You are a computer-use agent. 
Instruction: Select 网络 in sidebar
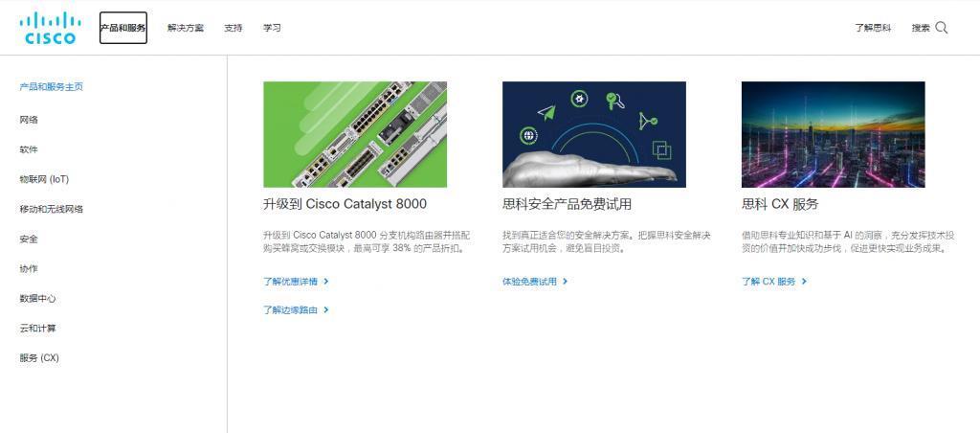[x=29, y=120]
